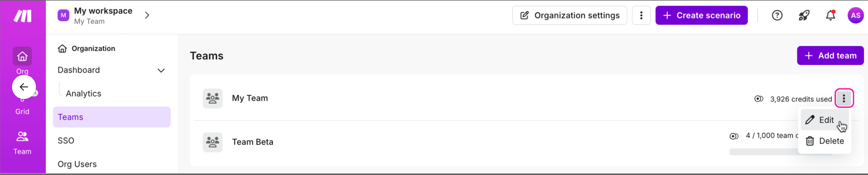The image size is (868, 175).
Task: Click the My Team group icon
Action: (x=212, y=99)
